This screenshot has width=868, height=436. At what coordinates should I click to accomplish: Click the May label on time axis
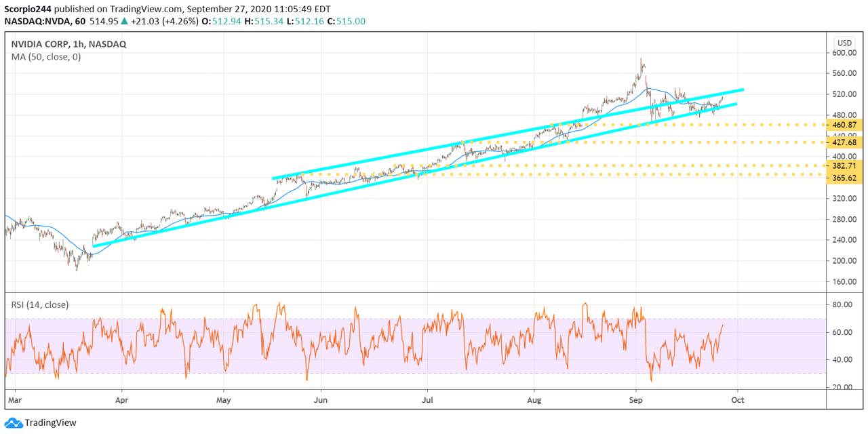(224, 400)
